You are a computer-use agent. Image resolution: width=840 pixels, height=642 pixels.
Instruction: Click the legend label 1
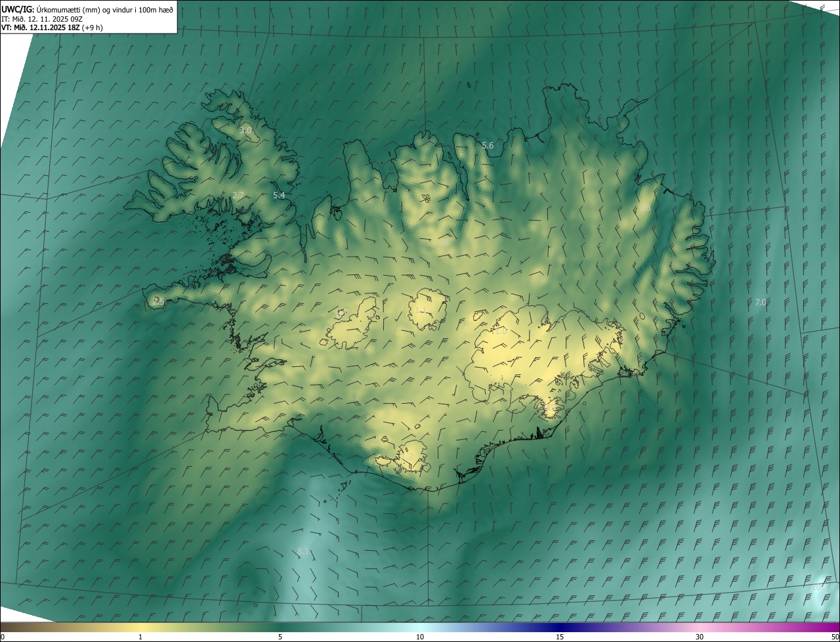[x=140, y=637]
